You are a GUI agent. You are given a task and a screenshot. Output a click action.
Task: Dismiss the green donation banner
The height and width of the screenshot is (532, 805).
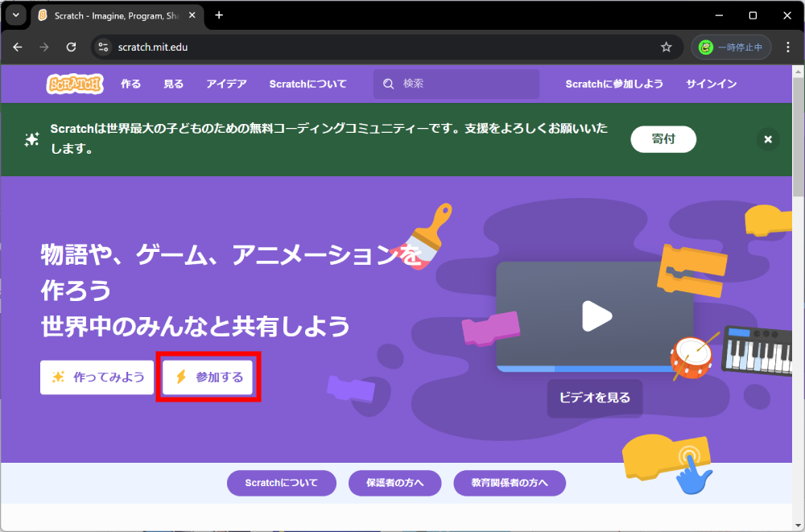768,139
